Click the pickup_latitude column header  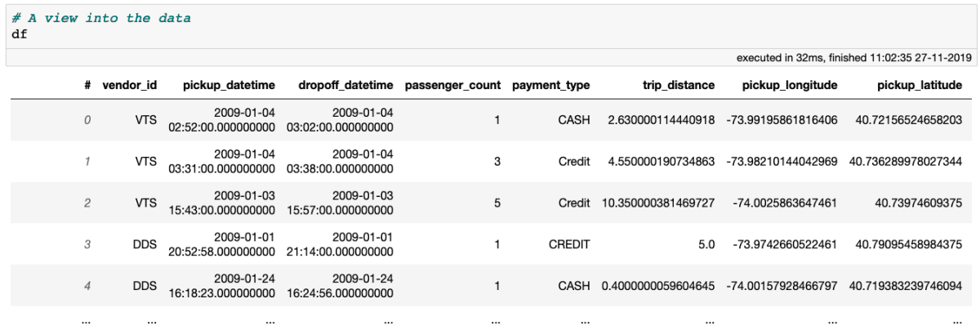[920, 85]
